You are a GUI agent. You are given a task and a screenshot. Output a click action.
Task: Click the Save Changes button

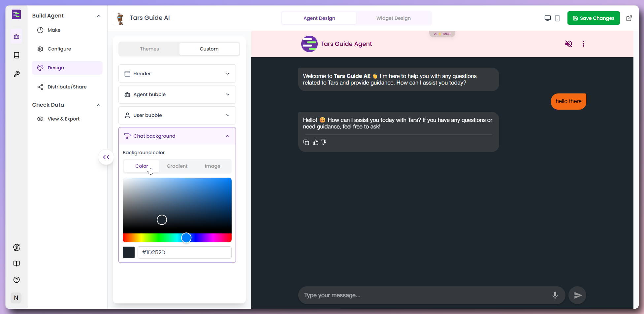pos(593,18)
